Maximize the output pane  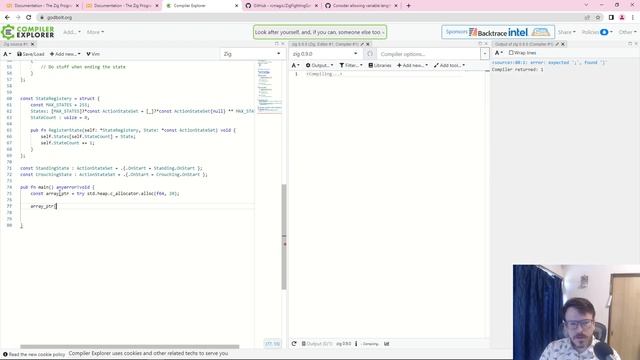[x=629, y=44]
